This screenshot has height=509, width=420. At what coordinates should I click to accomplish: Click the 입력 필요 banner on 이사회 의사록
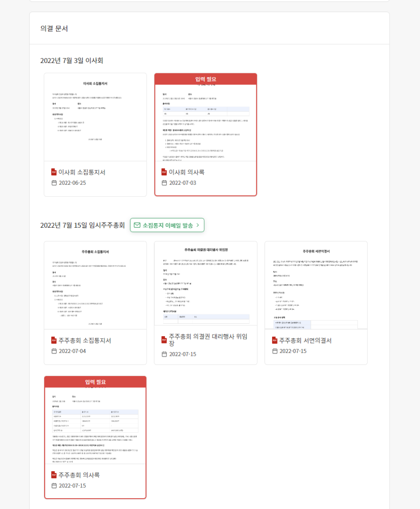pos(206,79)
